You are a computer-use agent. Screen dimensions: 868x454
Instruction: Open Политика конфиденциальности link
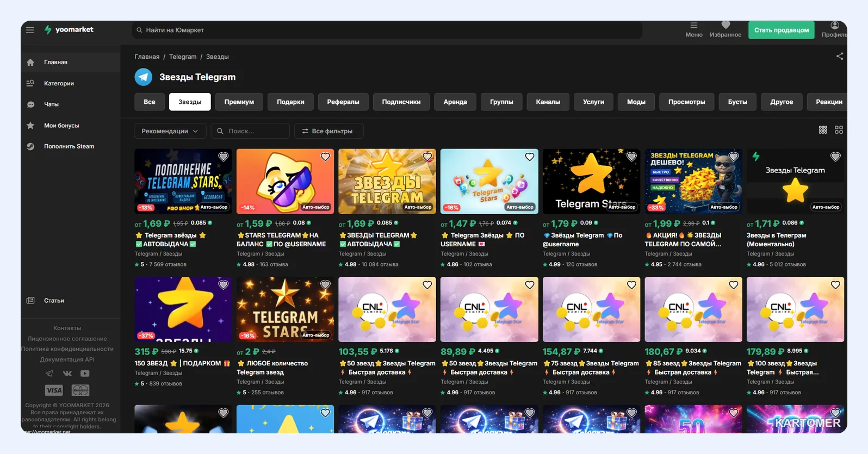coord(67,349)
